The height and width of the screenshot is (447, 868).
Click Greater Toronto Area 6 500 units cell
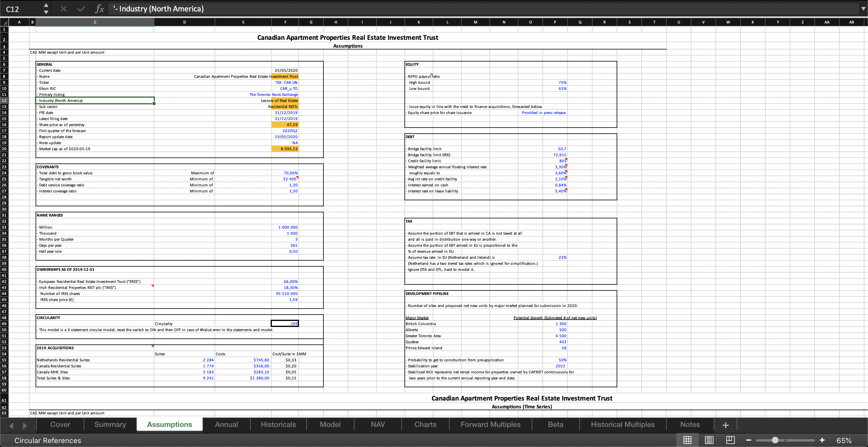(555, 336)
